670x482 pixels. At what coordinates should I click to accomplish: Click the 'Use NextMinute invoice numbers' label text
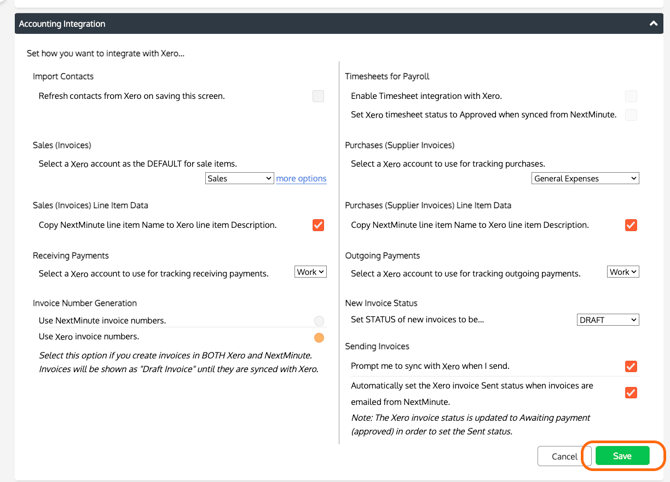[102, 321]
